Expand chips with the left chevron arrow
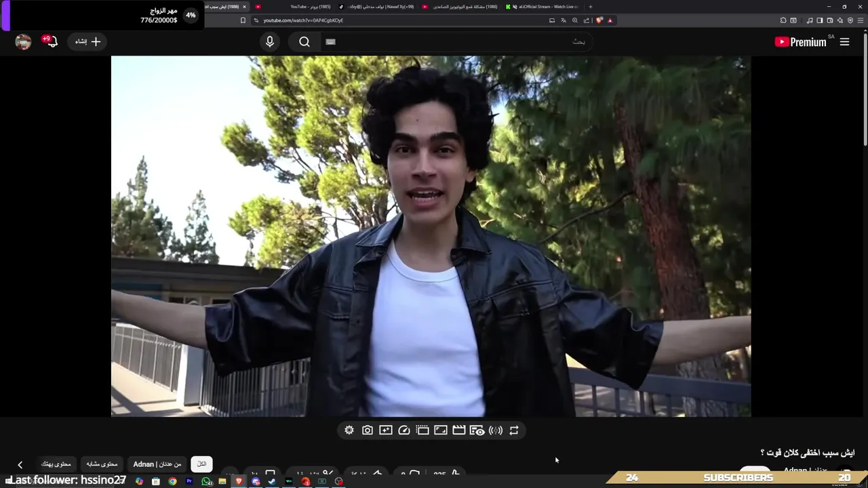The height and width of the screenshot is (488, 868). [x=20, y=465]
